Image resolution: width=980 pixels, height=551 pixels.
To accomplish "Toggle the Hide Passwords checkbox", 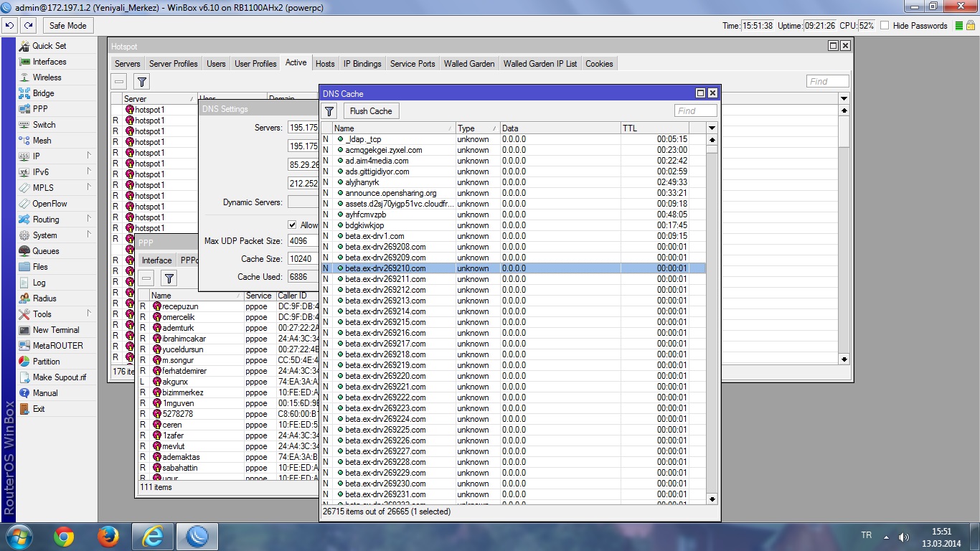I will click(885, 26).
